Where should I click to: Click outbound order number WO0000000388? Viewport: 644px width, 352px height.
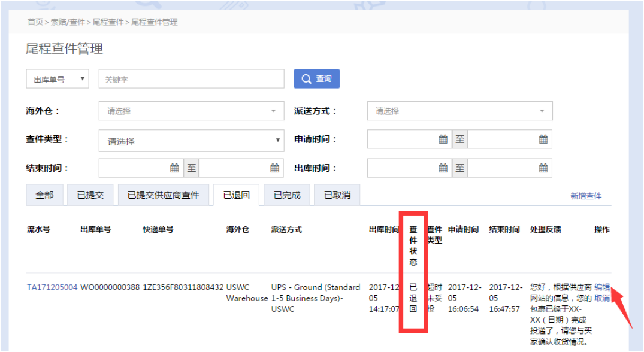(x=110, y=287)
